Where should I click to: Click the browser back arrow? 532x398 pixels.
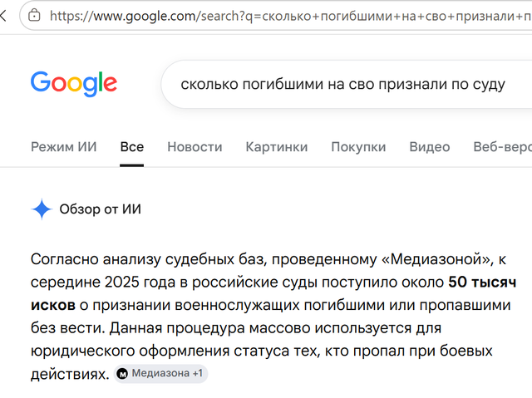[x=3, y=16]
